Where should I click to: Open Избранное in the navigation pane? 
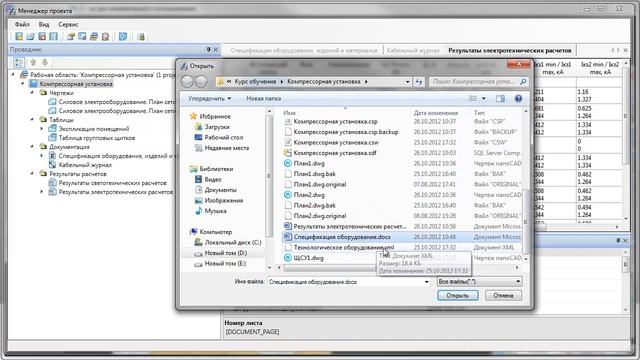coord(215,116)
